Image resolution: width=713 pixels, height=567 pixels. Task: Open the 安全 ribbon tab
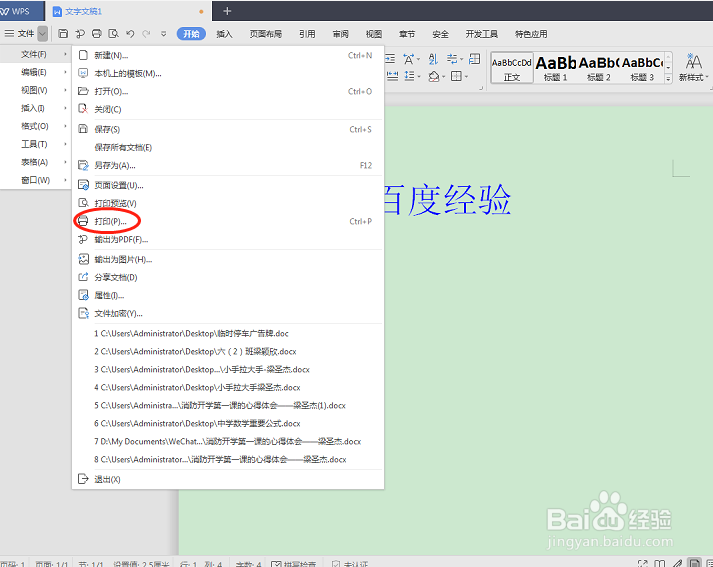(x=440, y=34)
